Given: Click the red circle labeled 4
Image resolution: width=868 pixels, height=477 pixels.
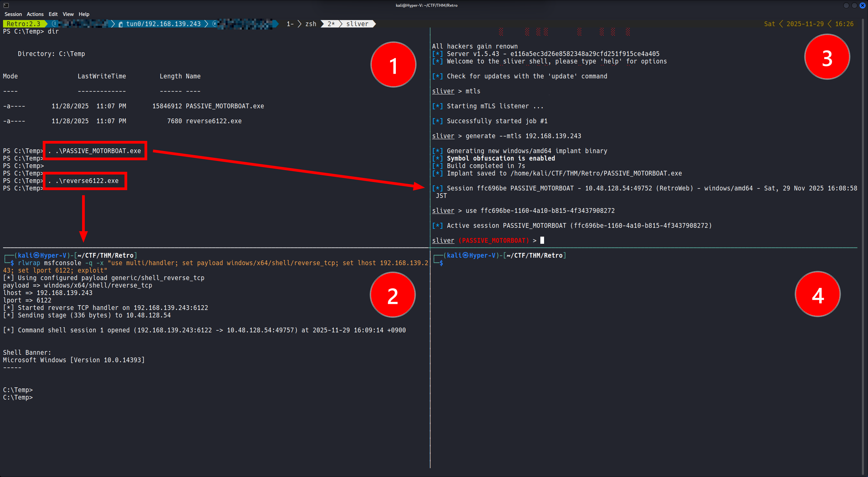Looking at the screenshot, I should click(817, 294).
